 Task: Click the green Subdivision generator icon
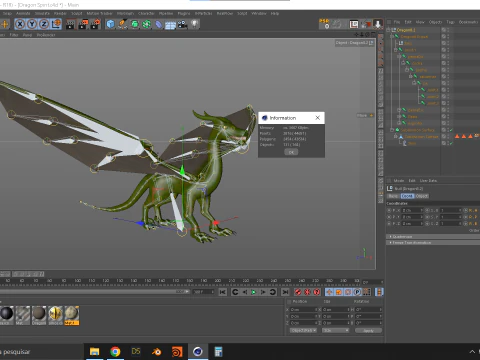tap(135, 24)
